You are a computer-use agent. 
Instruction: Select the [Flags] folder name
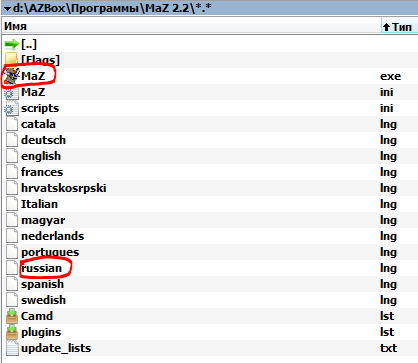coord(40,60)
